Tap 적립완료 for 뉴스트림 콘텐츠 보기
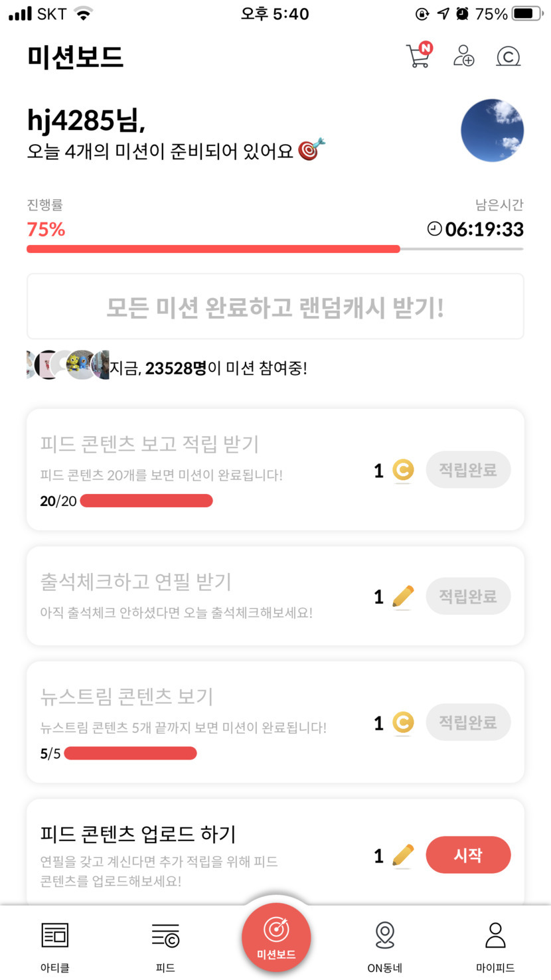Viewport: 551px width, 980px height. (x=468, y=722)
